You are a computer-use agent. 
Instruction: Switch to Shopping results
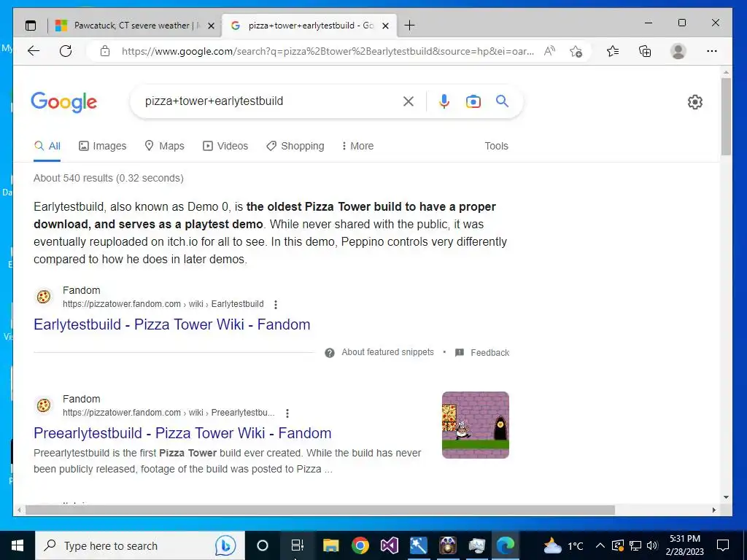pyautogui.click(x=295, y=146)
